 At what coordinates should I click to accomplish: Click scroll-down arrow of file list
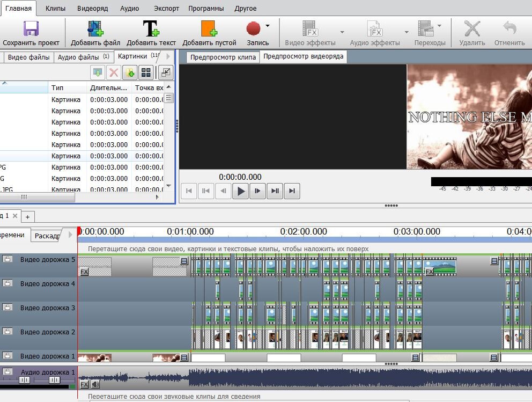tap(168, 186)
